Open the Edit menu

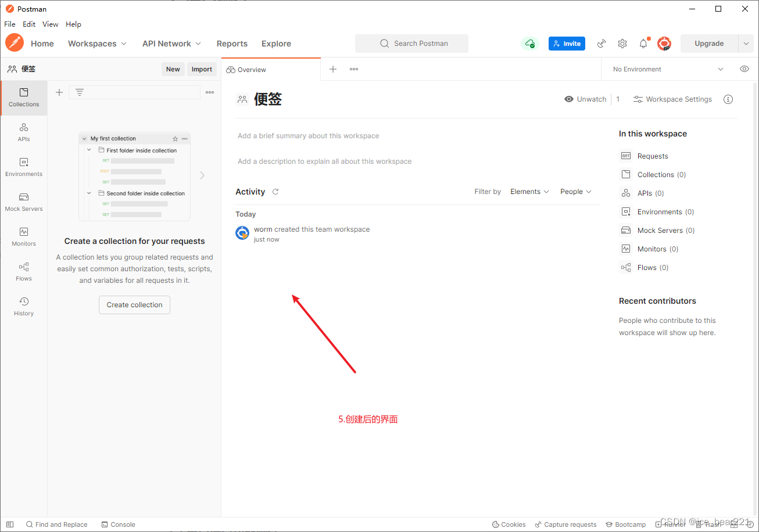pos(29,24)
